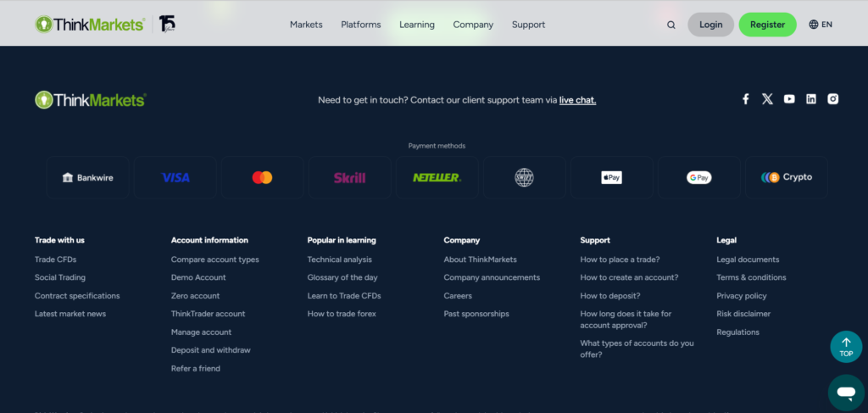
Task: Open the Learning menu item
Action: [x=417, y=25]
